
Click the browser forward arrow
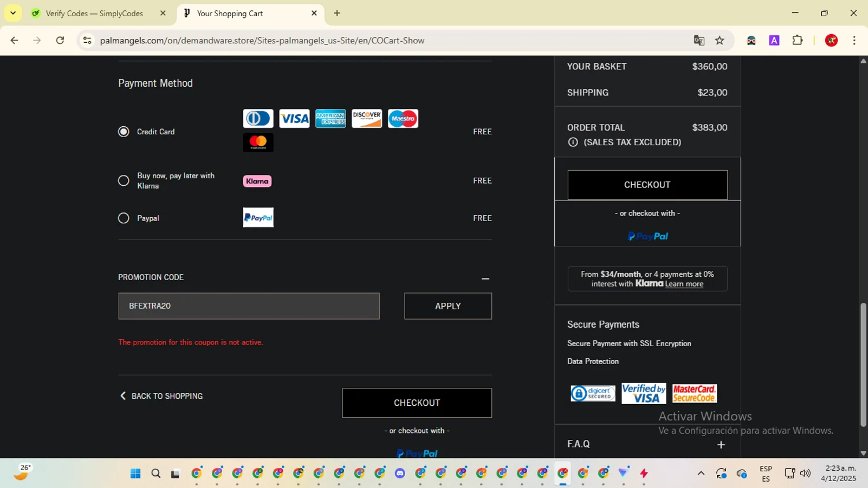pyautogui.click(x=37, y=41)
